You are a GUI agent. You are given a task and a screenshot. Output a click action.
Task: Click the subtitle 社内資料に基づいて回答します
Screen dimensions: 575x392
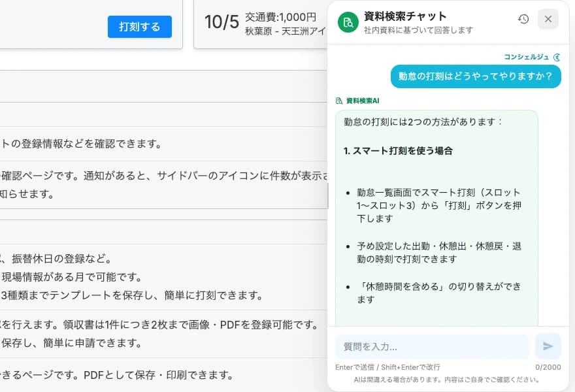(x=418, y=30)
